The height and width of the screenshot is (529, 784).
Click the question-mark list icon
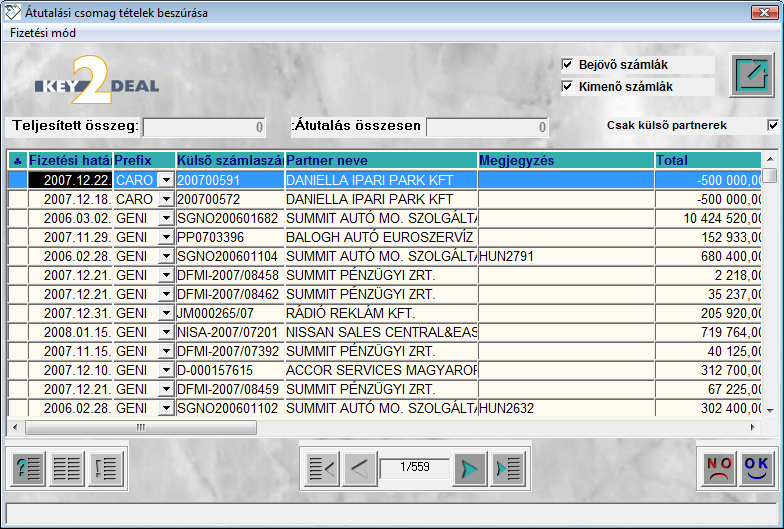point(28,468)
